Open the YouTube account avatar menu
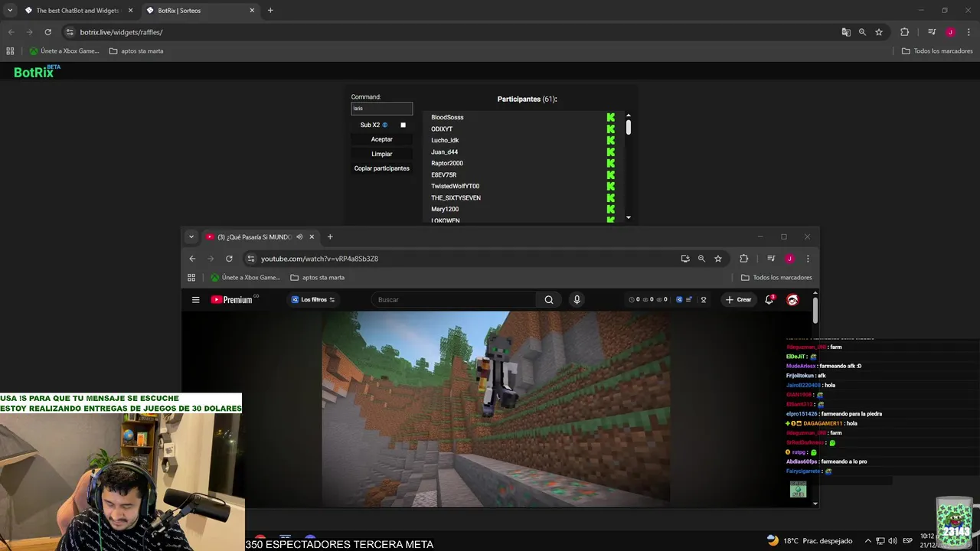Screen dimensions: 980x551 pos(793,300)
